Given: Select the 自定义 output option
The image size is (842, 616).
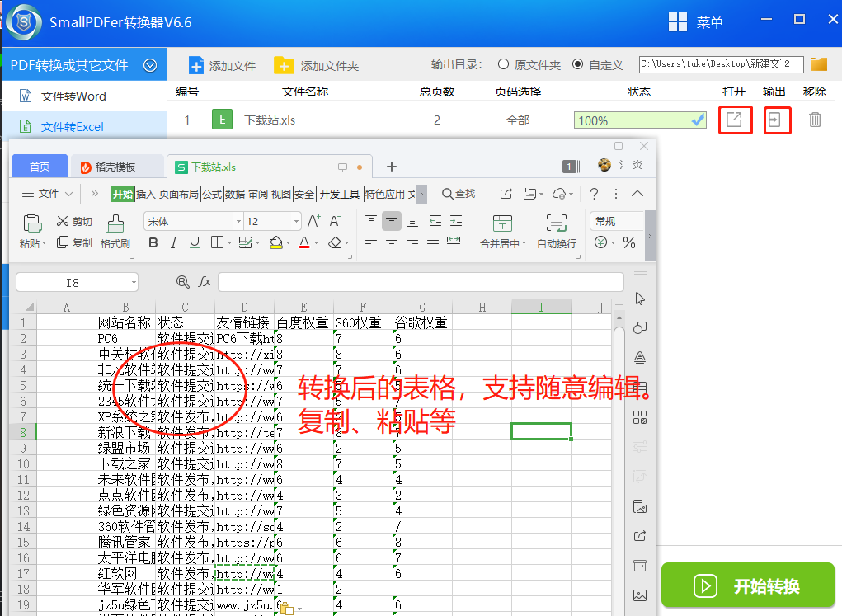Looking at the screenshot, I should click(x=598, y=65).
